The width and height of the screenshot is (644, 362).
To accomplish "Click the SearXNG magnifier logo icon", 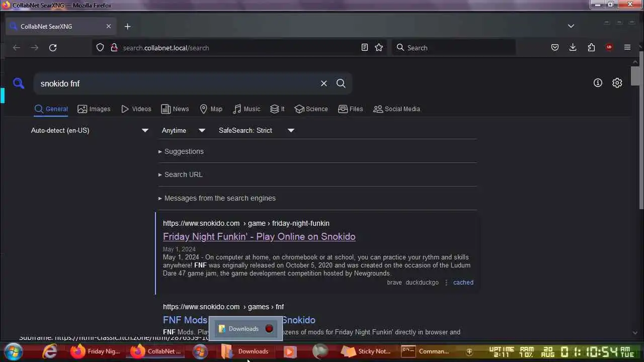I will [x=19, y=83].
